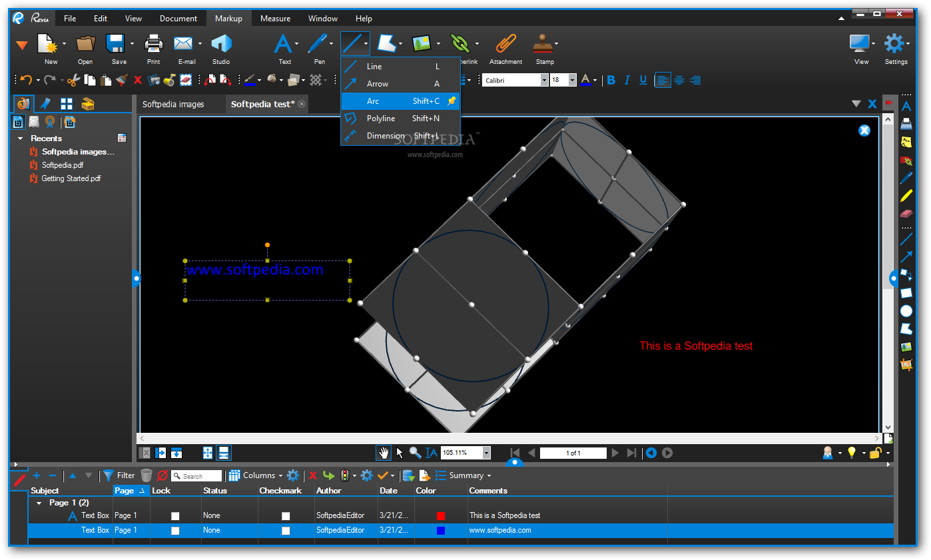Go to the next page arrow
This screenshot has width=931, height=560.
point(615,453)
